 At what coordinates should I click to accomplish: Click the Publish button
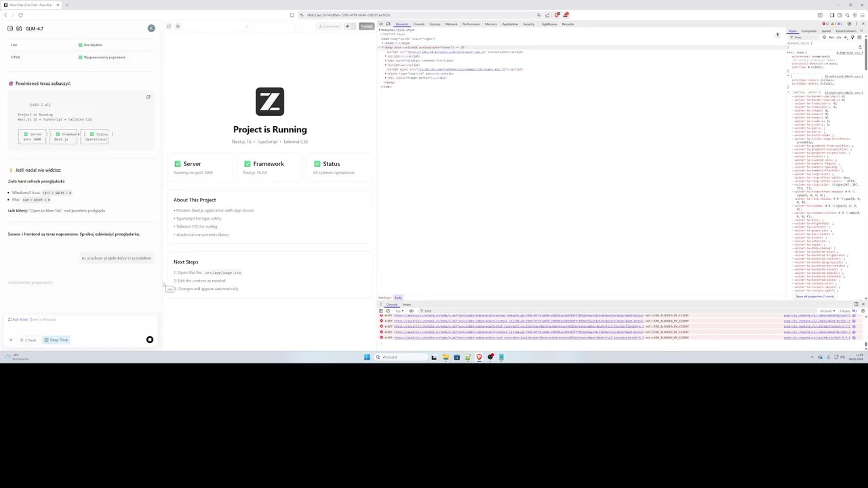tap(367, 26)
